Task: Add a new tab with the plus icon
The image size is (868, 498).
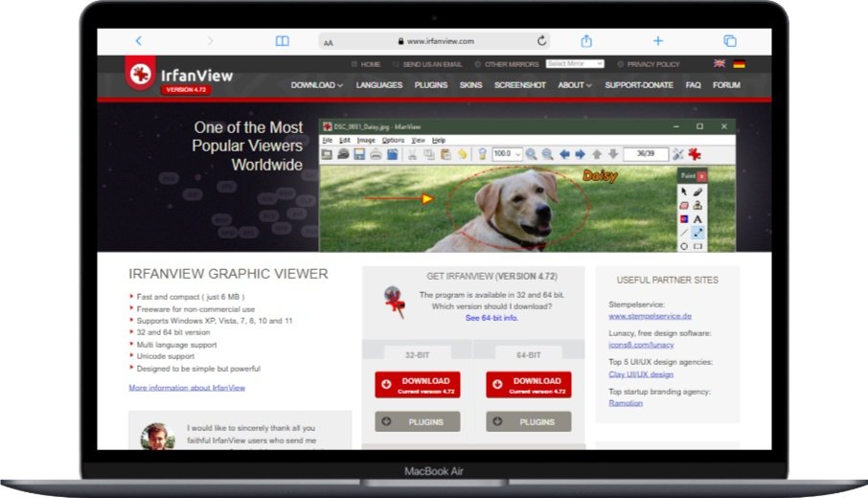Action: 657,41
